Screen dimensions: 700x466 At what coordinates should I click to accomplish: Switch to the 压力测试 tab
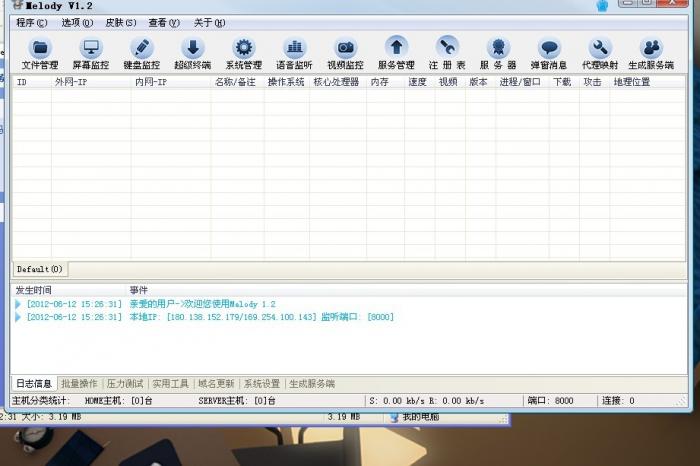(125, 384)
